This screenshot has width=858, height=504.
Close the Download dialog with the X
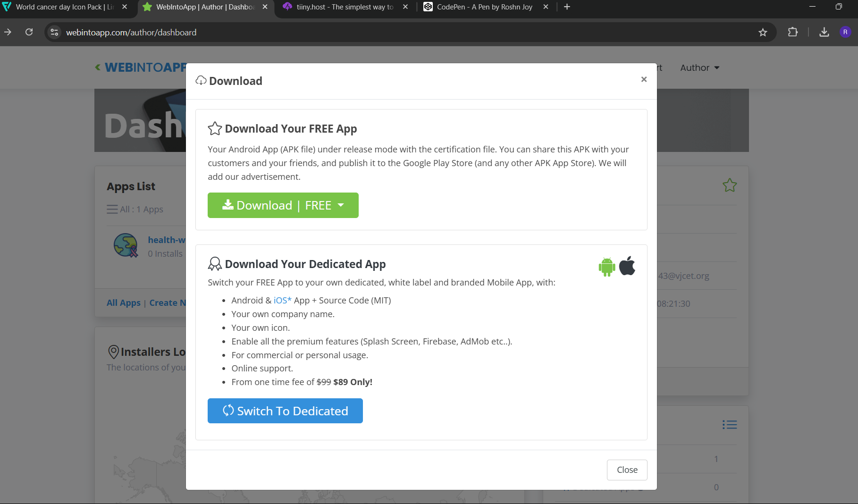pyautogui.click(x=644, y=79)
